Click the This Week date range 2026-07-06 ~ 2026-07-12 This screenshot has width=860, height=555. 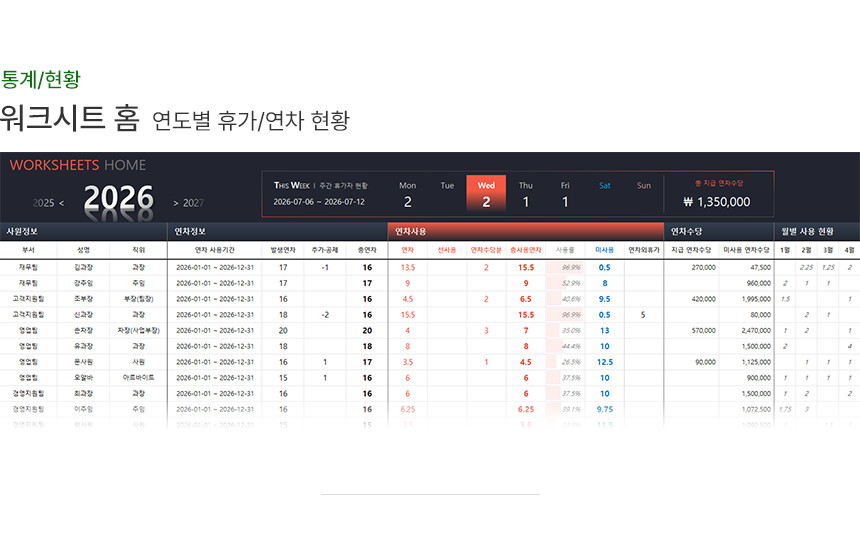tap(319, 201)
